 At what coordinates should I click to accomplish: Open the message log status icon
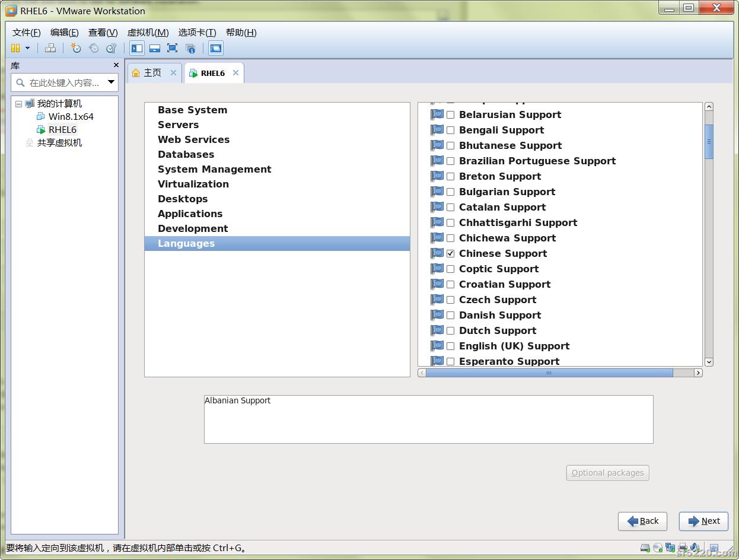(x=714, y=548)
